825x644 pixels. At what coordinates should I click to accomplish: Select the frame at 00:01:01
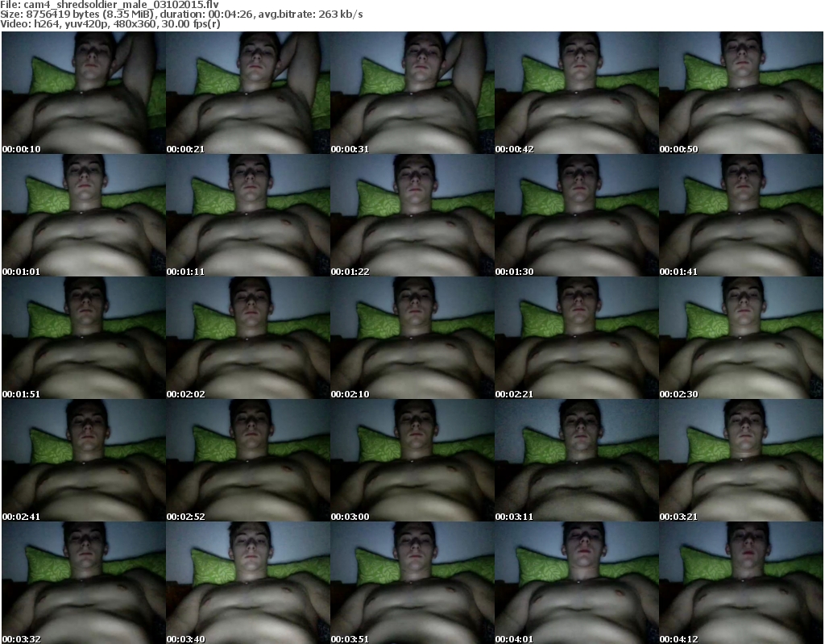point(84,215)
